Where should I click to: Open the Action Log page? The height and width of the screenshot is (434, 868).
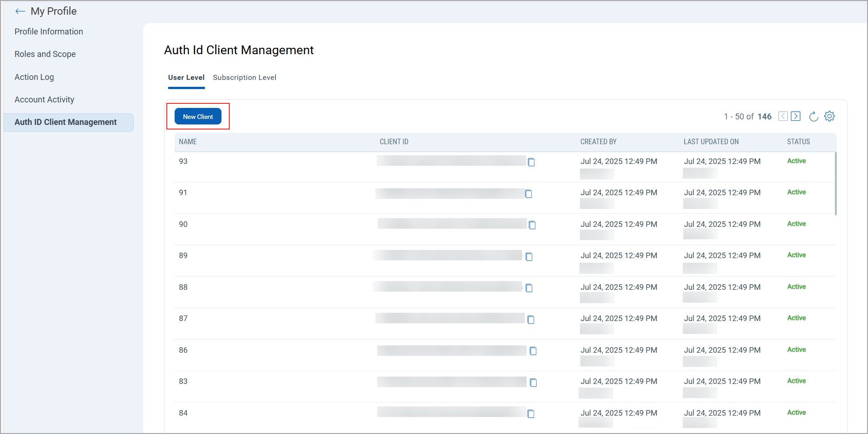(x=34, y=77)
